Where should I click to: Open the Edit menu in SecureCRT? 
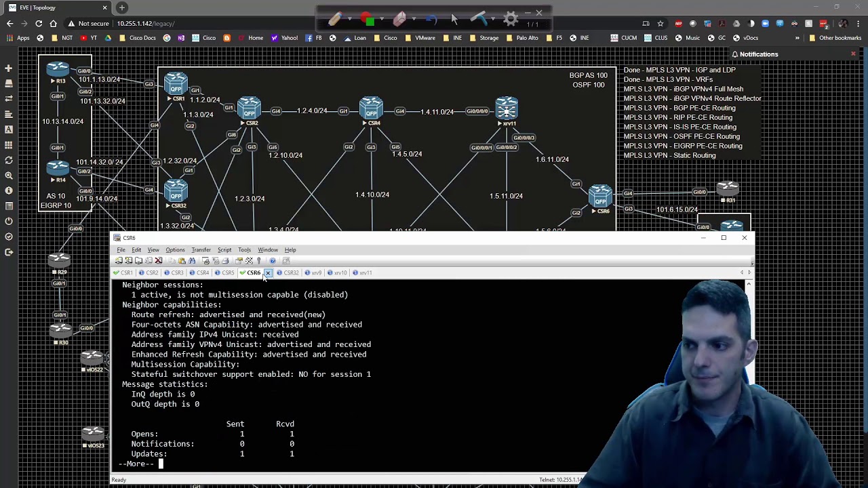[x=136, y=249]
